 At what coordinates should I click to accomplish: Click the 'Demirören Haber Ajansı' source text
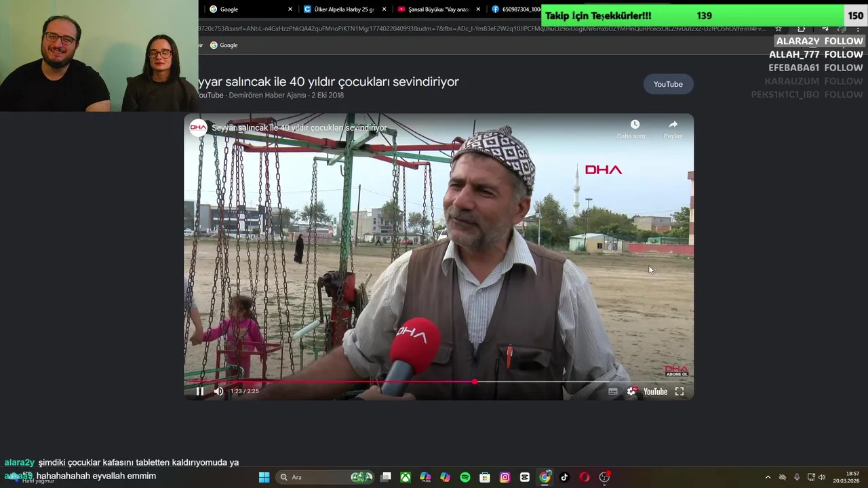267,95
